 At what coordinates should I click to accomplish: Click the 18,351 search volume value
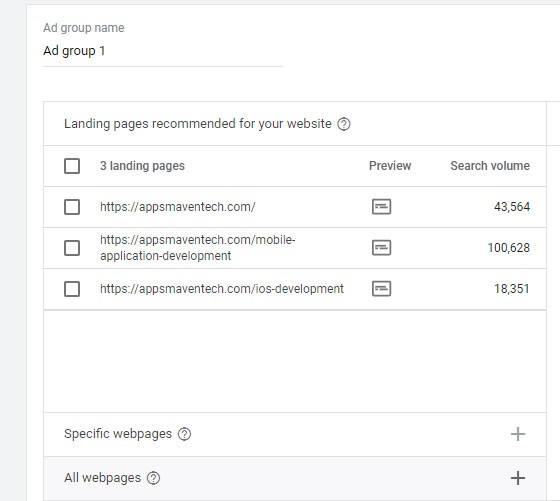pyautogui.click(x=512, y=289)
